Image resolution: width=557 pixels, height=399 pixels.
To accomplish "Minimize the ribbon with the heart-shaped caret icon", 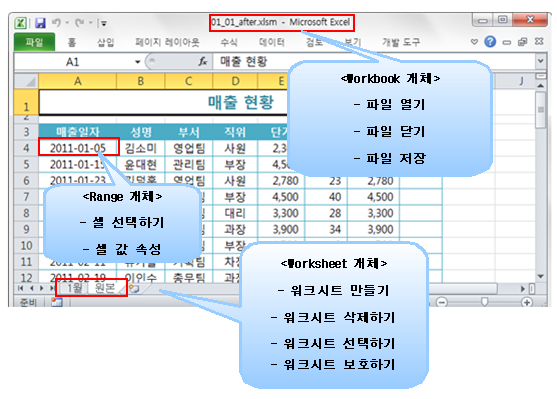I will tap(474, 42).
